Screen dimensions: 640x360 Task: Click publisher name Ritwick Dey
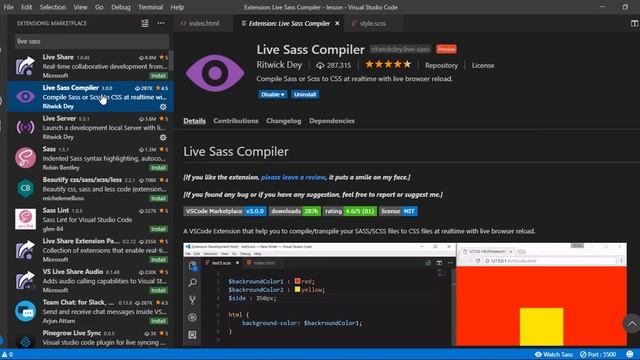[x=279, y=65]
